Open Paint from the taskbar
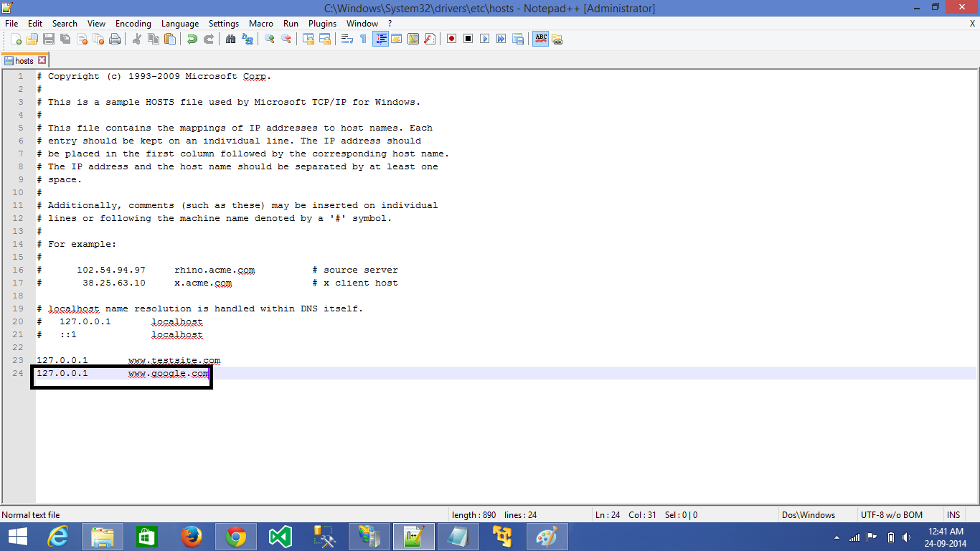This screenshot has width=980, height=551. [547, 537]
